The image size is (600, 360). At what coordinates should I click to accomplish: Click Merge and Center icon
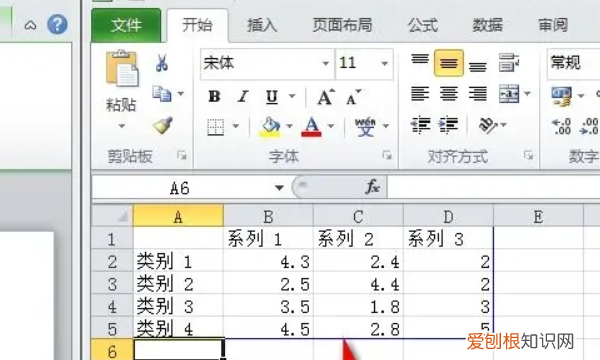(509, 93)
